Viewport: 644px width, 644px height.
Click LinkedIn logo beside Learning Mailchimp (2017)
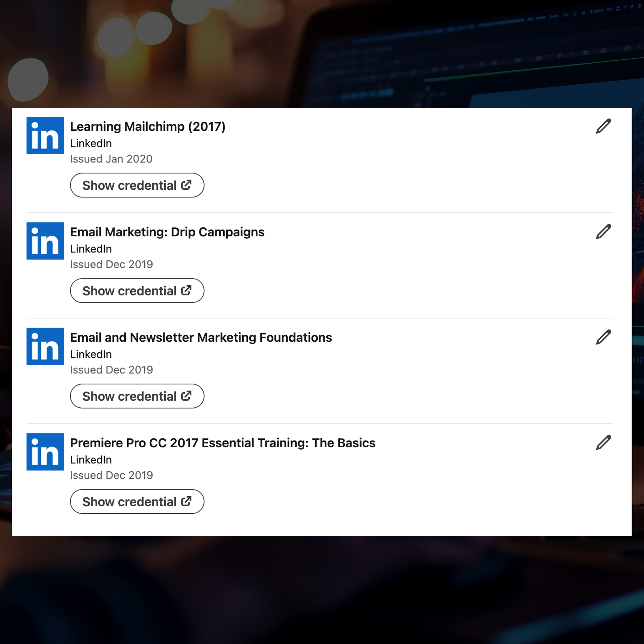(x=45, y=136)
